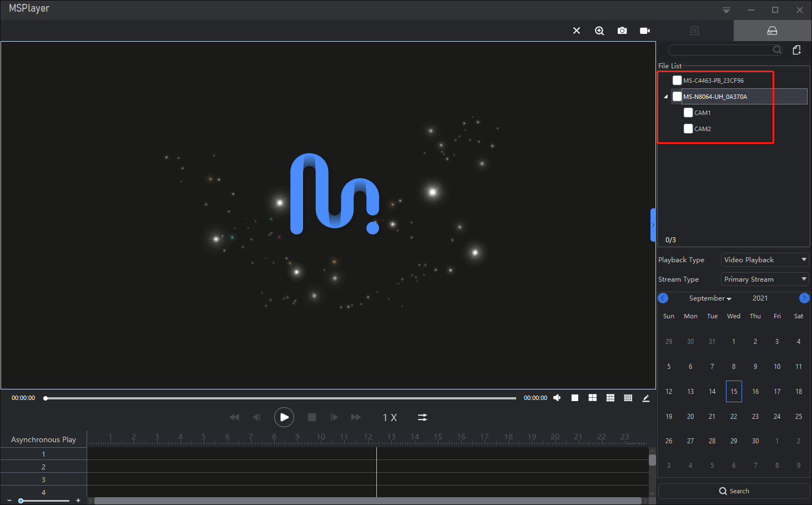The width and height of the screenshot is (812, 505).
Task: Activate the digital zoom magnifier icon
Action: tap(599, 31)
